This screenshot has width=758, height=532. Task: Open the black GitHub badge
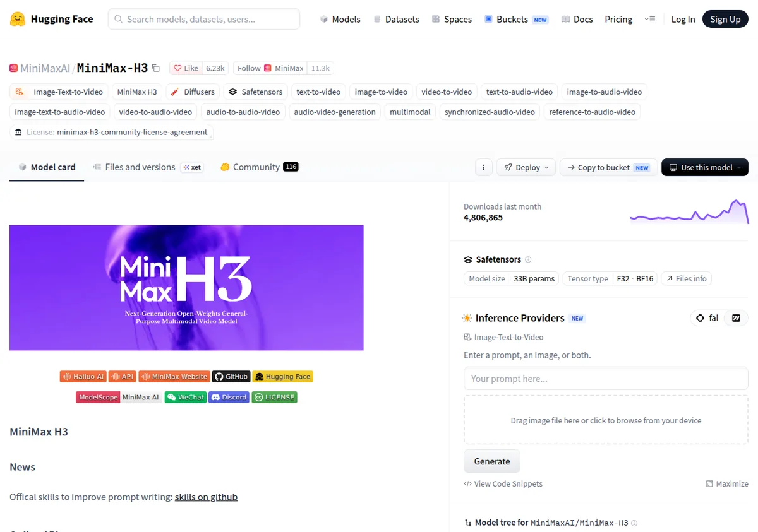click(x=231, y=377)
